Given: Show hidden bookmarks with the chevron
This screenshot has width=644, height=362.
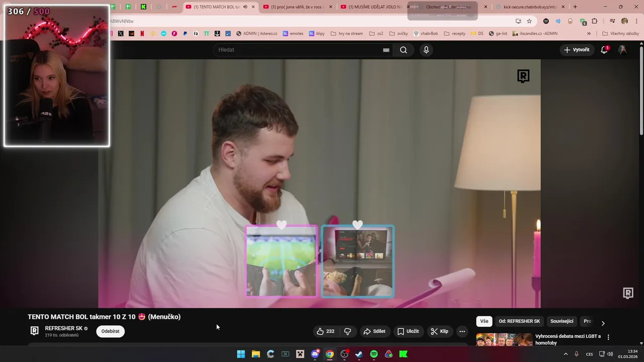Looking at the screenshot, I should [x=589, y=34].
